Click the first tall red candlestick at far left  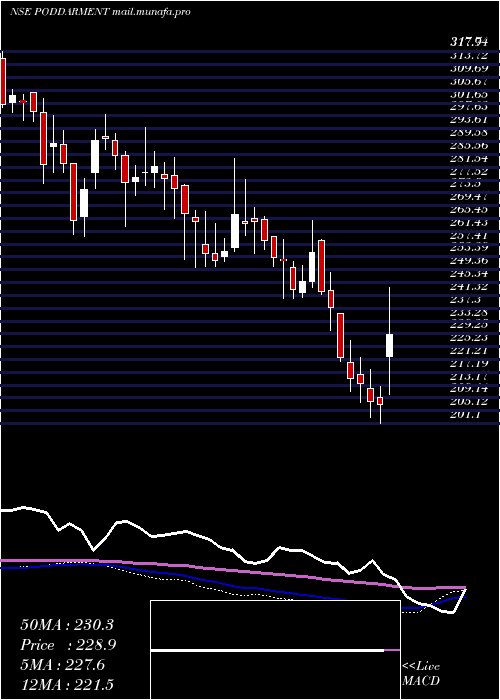tap(3, 81)
